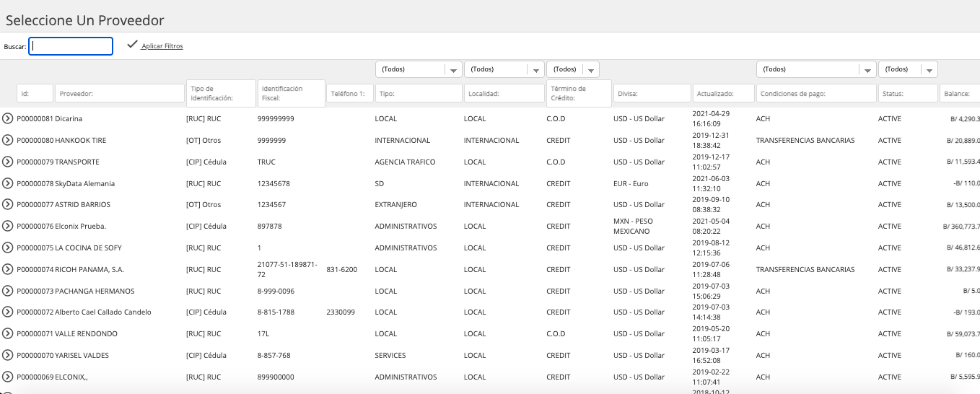Open row arrow icon for RICOH PANAMA, S.A.

pos(8,269)
